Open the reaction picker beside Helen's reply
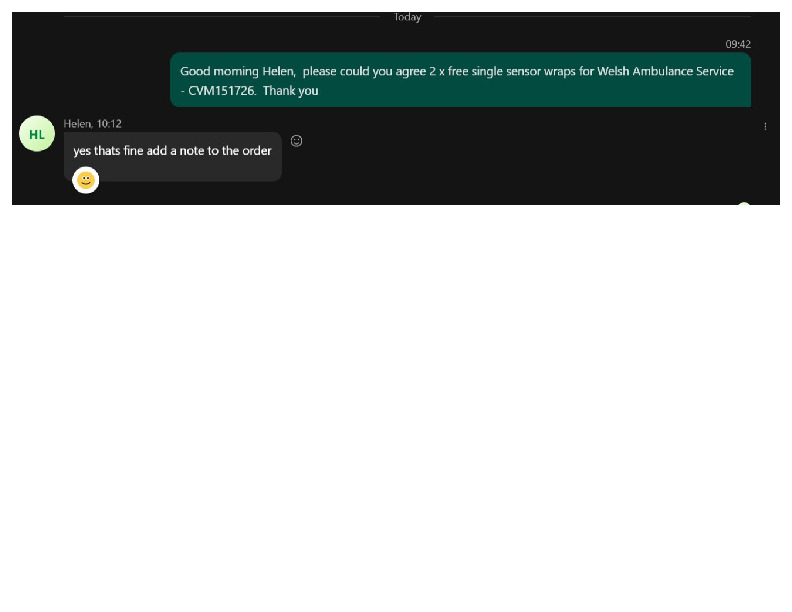The image size is (792, 612). 296,141
